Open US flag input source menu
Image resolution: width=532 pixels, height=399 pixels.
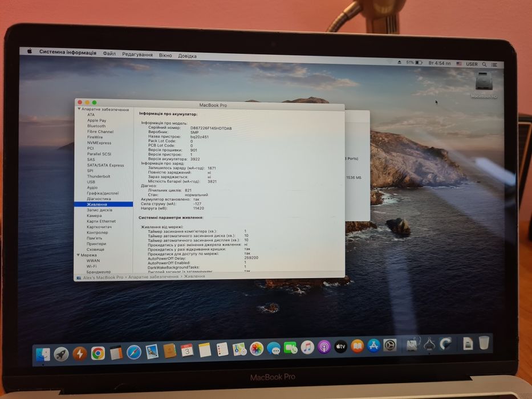459,63
